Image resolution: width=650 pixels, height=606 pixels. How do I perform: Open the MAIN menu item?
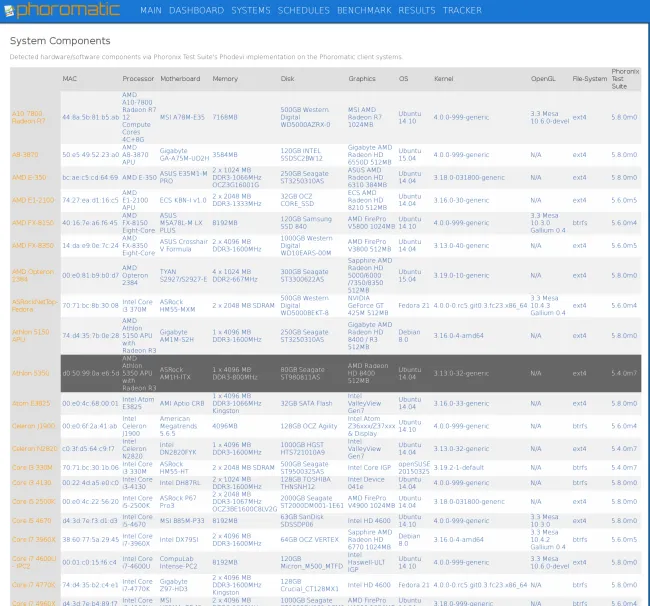pos(151,10)
